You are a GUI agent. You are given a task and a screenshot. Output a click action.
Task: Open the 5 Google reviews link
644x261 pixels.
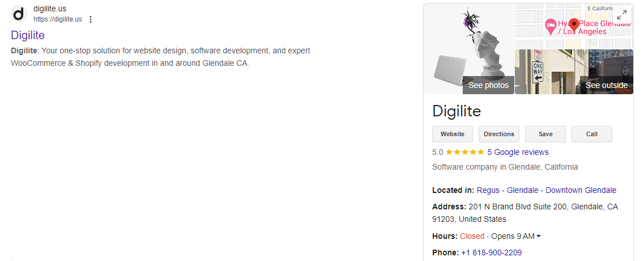click(x=518, y=152)
